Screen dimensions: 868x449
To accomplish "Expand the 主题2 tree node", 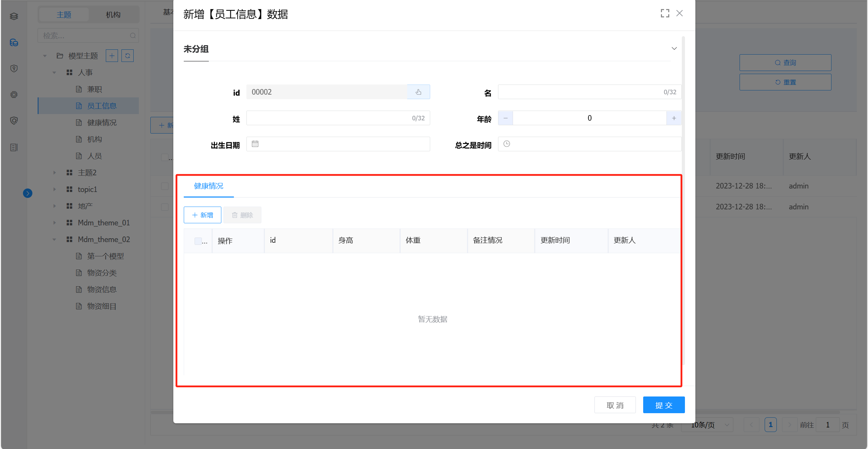I will click(54, 173).
